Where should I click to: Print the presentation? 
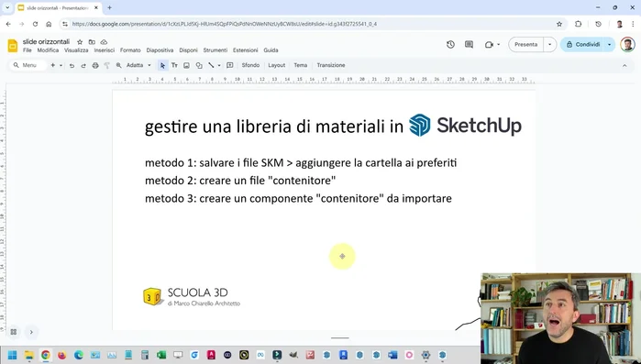[x=95, y=65]
